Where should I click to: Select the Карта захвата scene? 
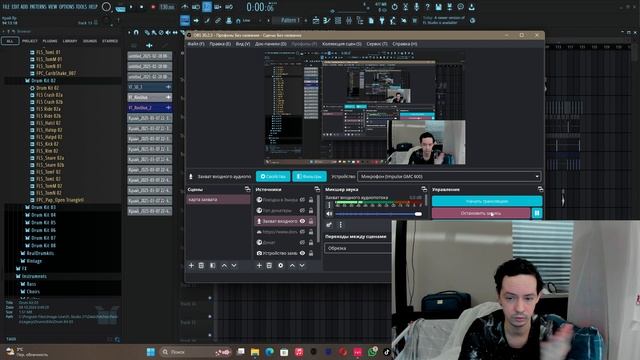tap(218, 200)
